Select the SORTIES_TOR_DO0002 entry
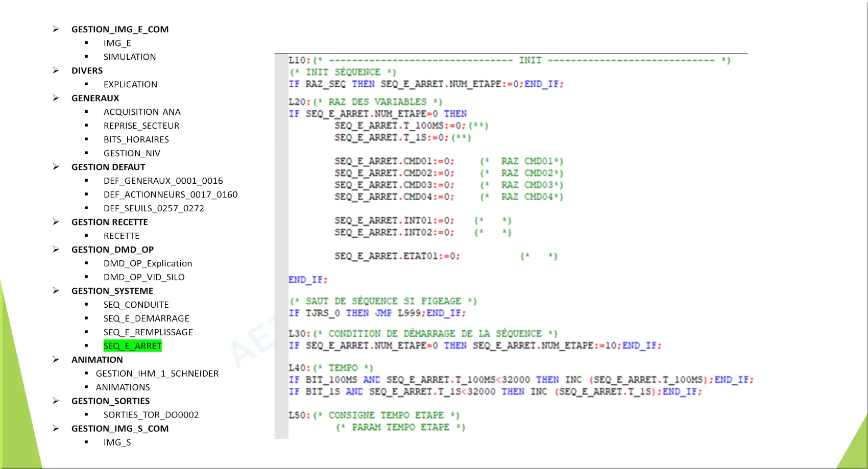Image resolution: width=868 pixels, height=469 pixels. click(151, 415)
